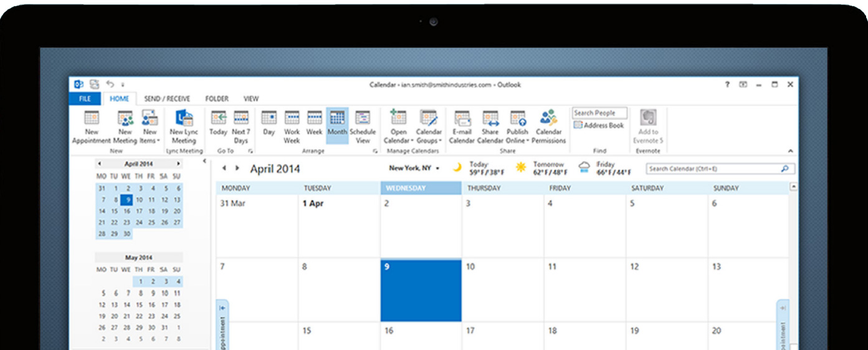Viewport: 868px width, 350px height.
Task: Click the next appointment side tab
Action: click(783, 325)
